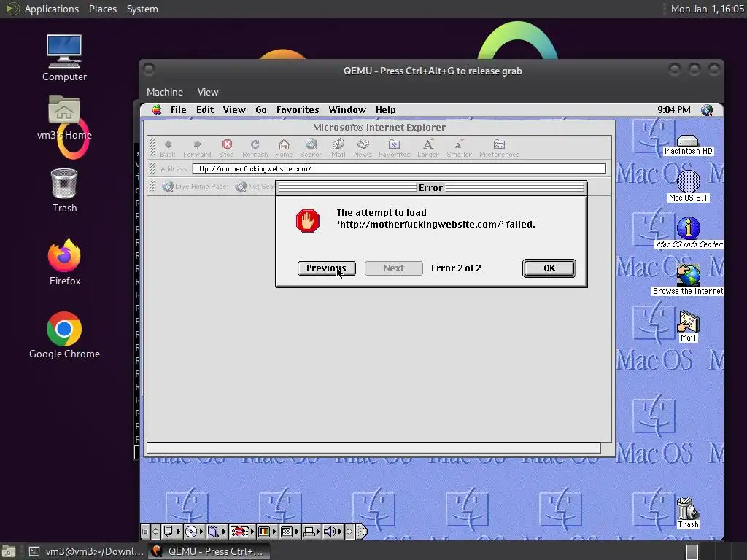
Task: Open the QEMU View menu
Action: [208, 93]
